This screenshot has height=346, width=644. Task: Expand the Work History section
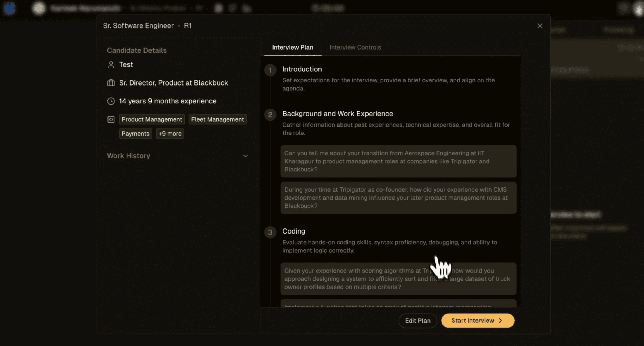(245, 156)
